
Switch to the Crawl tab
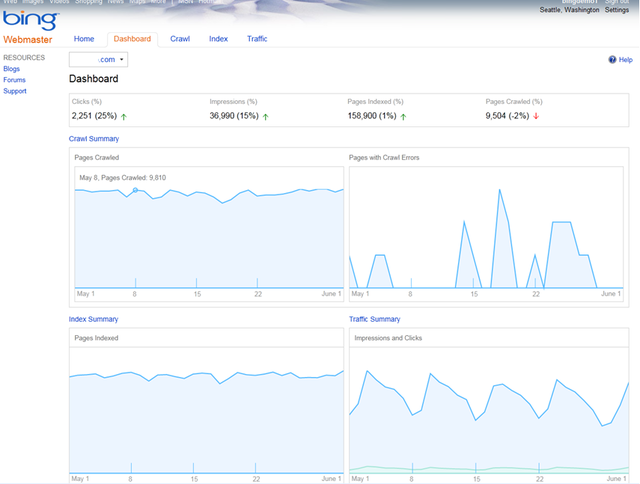[180, 39]
